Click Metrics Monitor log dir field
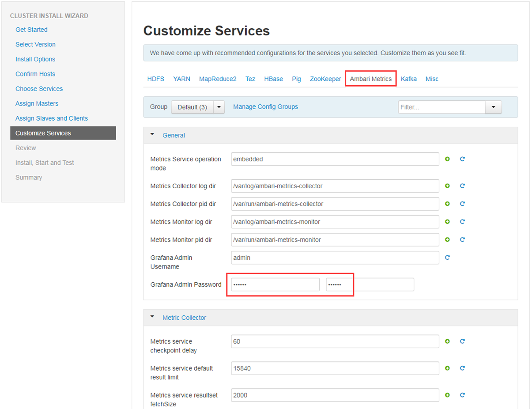Screen dimensions: 532x409 pos(335,222)
